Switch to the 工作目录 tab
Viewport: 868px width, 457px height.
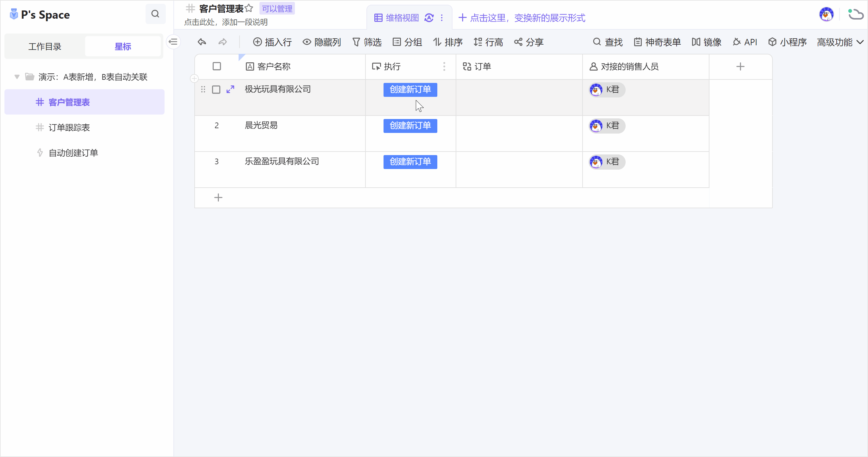pos(45,47)
